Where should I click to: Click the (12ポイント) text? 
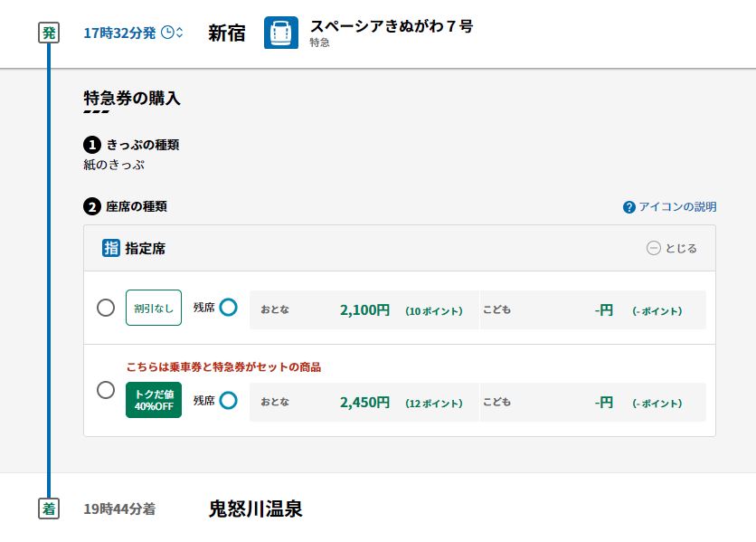[434, 404]
